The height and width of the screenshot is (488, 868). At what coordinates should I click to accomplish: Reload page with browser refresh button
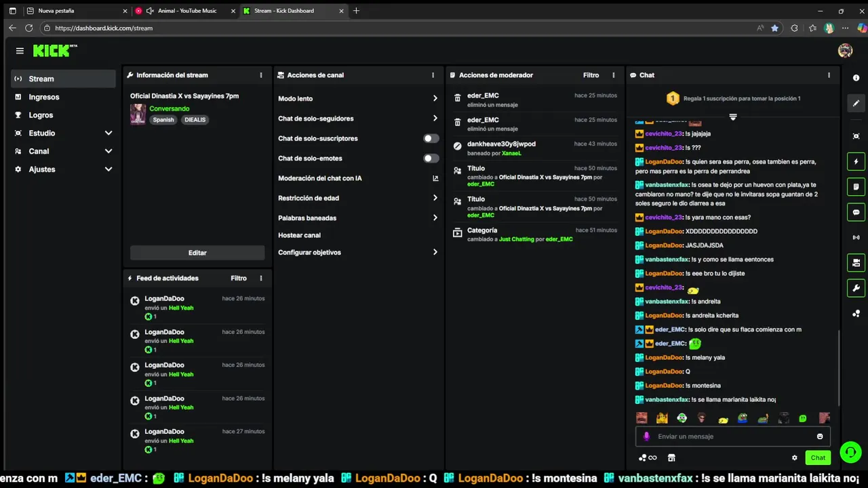pyautogui.click(x=28, y=28)
